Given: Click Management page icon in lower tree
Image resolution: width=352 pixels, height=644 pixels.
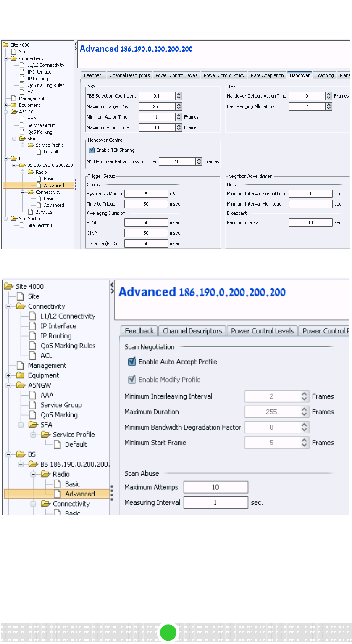Looking at the screenshot, I should pos(21,366).
